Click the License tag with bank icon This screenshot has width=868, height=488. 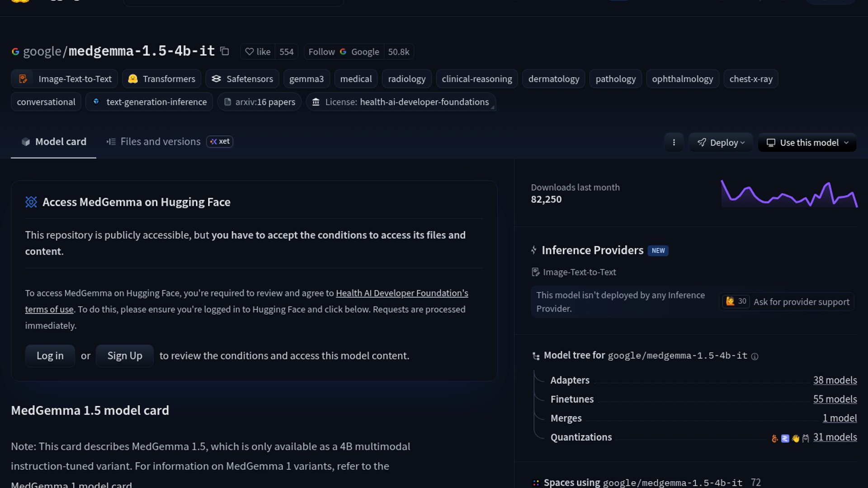(401, 102)
